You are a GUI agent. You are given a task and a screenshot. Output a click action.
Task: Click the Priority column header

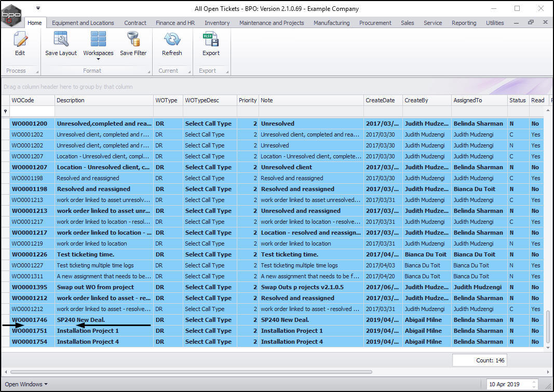(x=247, y=100)
